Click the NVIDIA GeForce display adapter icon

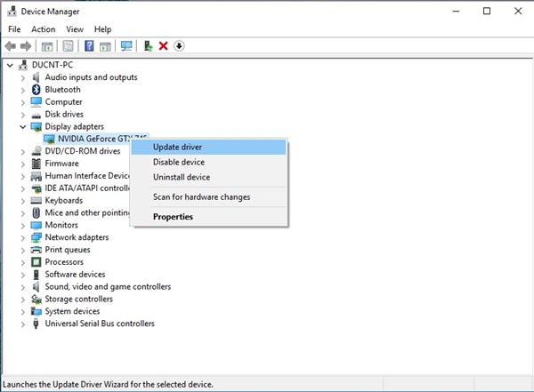coord(49,139)
